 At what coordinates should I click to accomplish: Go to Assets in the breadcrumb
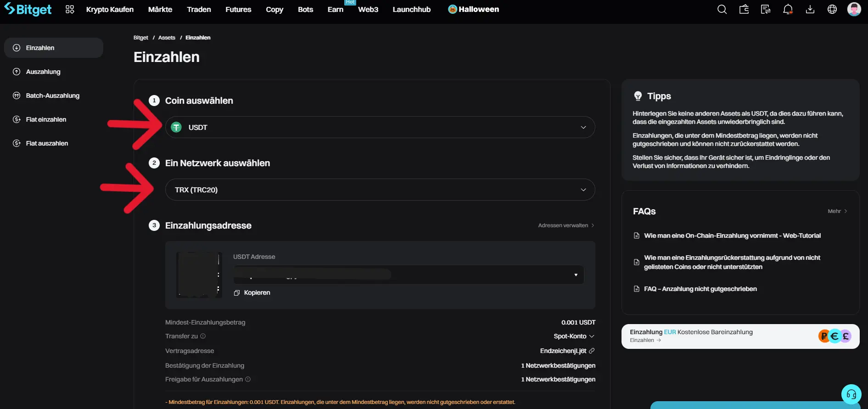click(167, 38)
